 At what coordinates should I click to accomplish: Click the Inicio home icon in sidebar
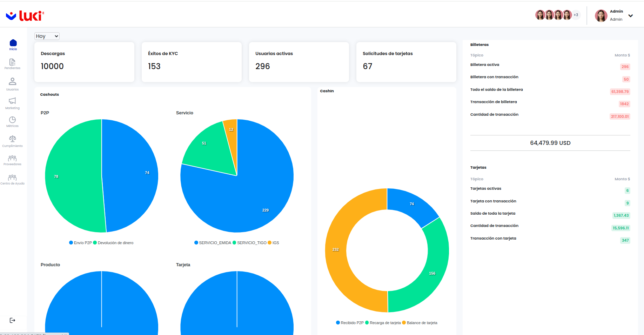(x=13, y=43)
